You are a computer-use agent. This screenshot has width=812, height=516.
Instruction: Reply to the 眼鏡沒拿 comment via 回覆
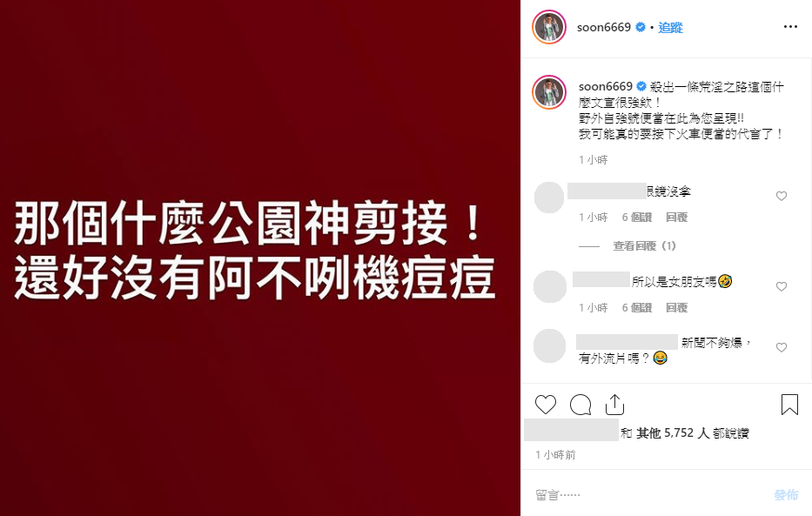tap(676, 218)
